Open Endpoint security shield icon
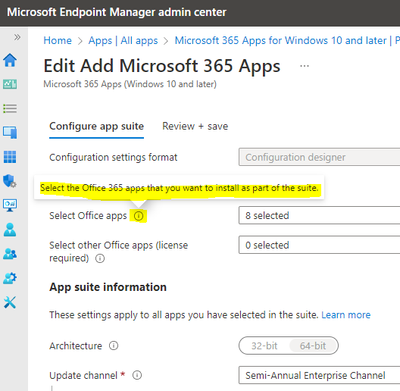This screenshot has height=391, width=400. click(10, 181)
